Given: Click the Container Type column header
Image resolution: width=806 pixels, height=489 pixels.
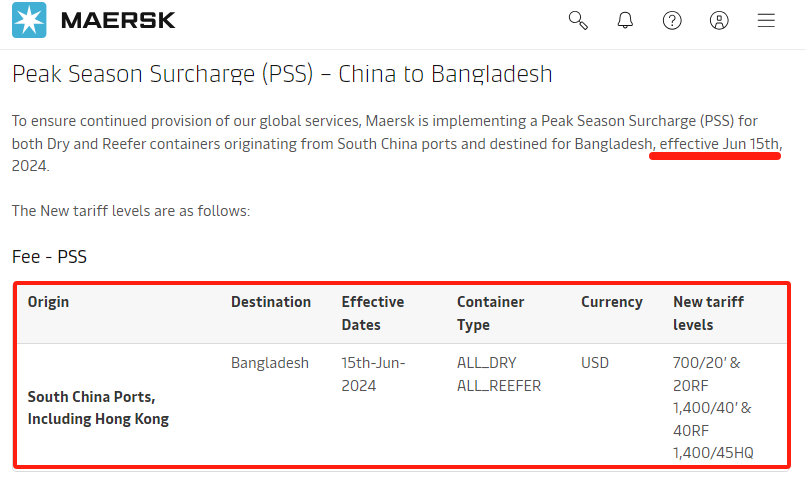Looking at the screenshot, I should point(491,313).
